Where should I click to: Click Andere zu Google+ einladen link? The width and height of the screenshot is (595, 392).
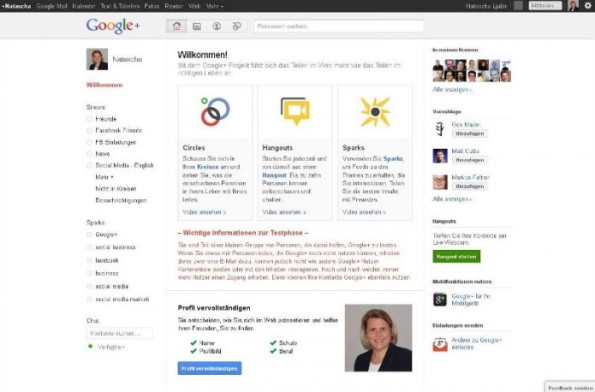[x=476, y=343]
